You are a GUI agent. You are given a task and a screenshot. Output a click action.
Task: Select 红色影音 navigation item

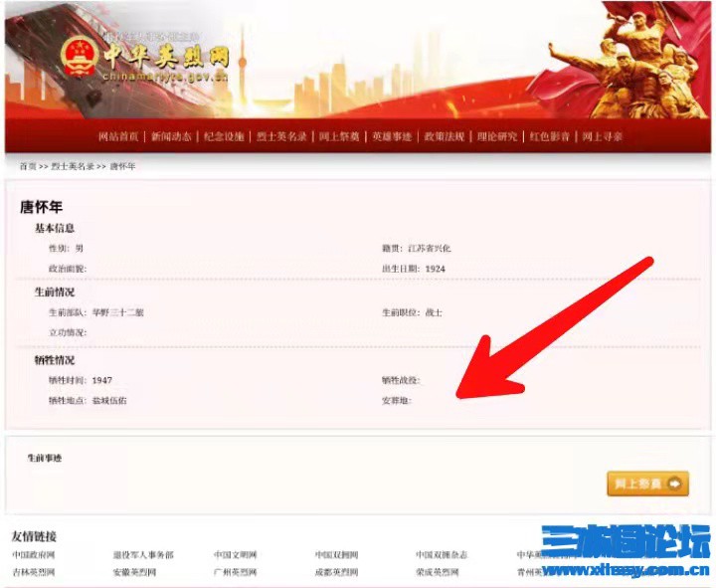click(x=550, y=136)
